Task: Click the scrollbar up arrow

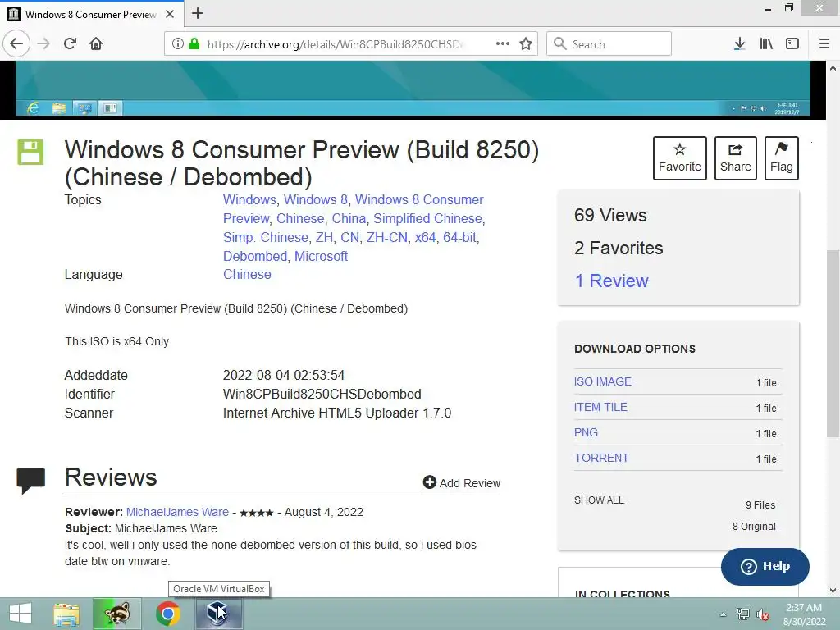Action: pyautogui.click(x=833, y=68)
